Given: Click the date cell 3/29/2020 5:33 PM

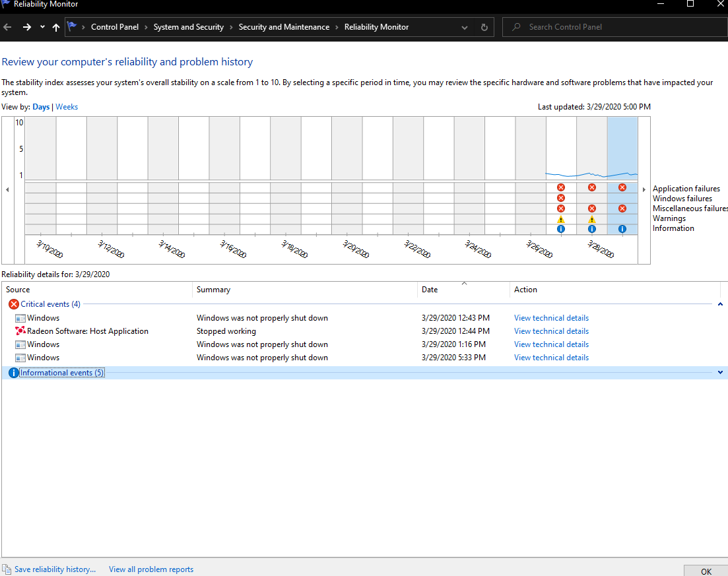Looking at the screenshot, I should coord(453,358).
